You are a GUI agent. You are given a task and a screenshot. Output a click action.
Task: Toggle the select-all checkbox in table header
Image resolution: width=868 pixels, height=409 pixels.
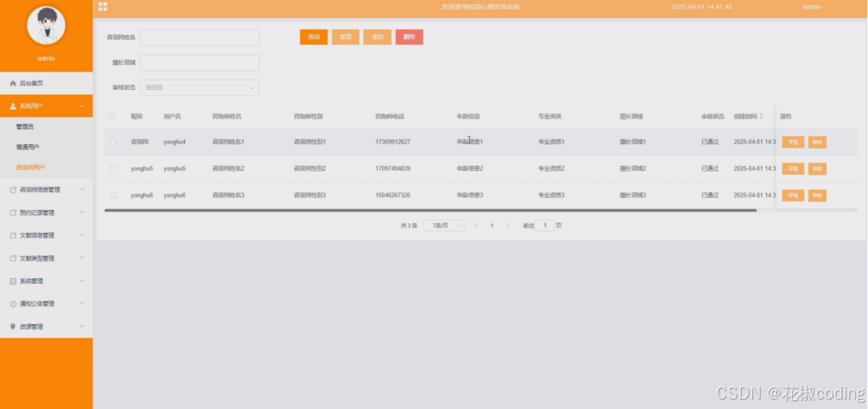click(x=112, y=117)
